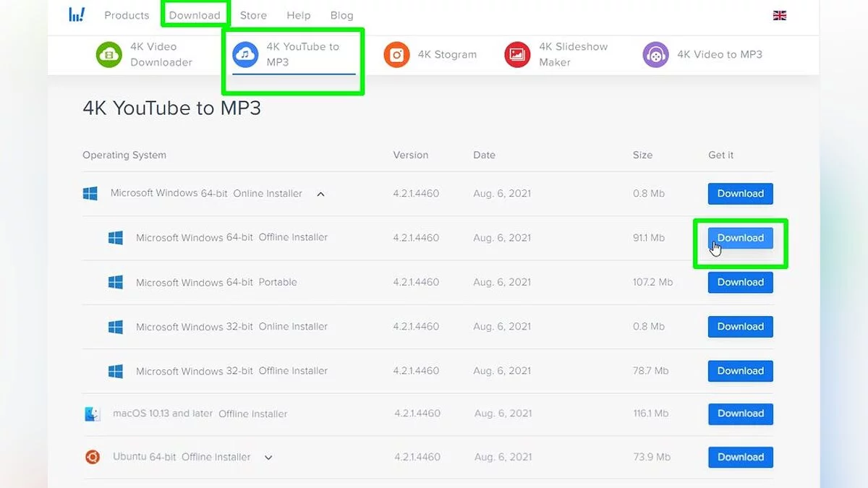The width and height of the screenshot is (868, 488).
Task: Click Windows logo beside 32-bit Offline Installer
Action: 116,371
